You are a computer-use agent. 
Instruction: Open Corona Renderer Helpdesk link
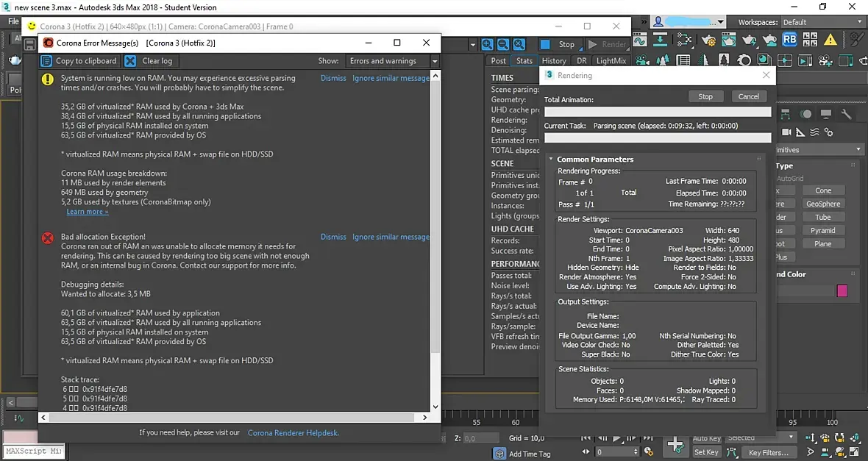(x=294, y=433)
